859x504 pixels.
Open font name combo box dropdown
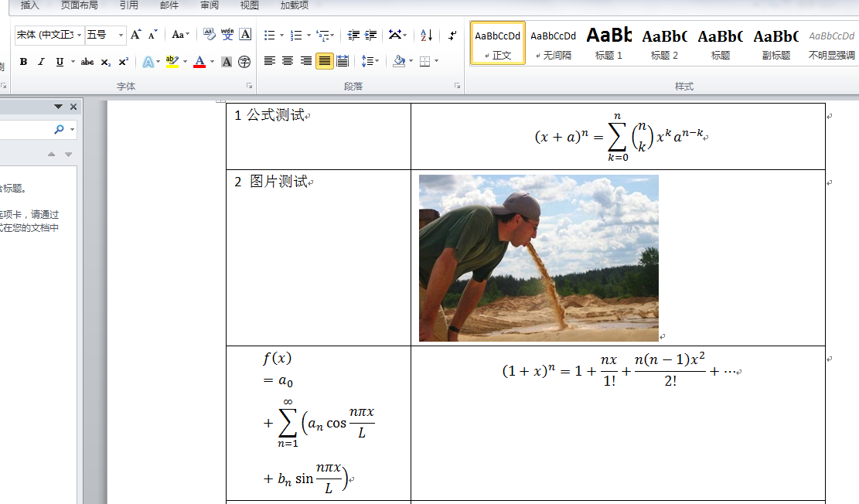click(79, 35)
